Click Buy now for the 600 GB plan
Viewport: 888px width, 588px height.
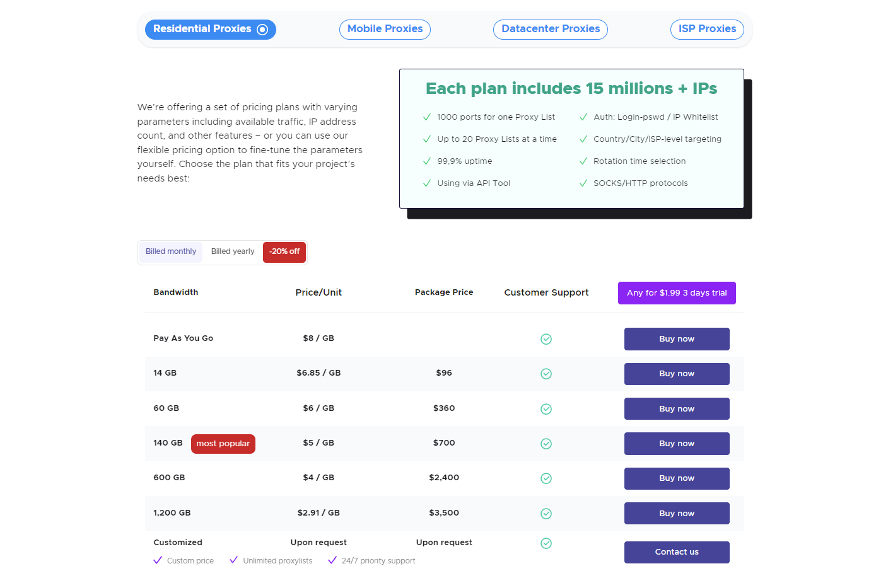point(677,478)
